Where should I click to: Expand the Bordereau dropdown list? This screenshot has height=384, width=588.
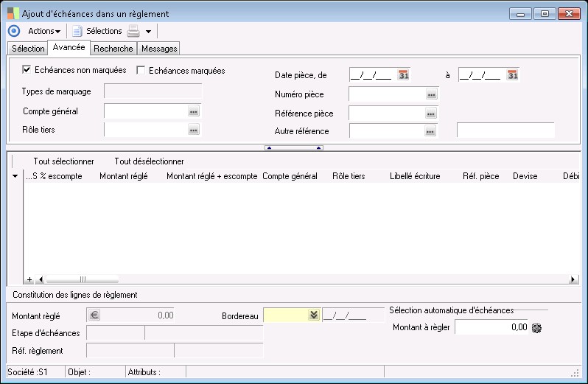tap(314, 315)
